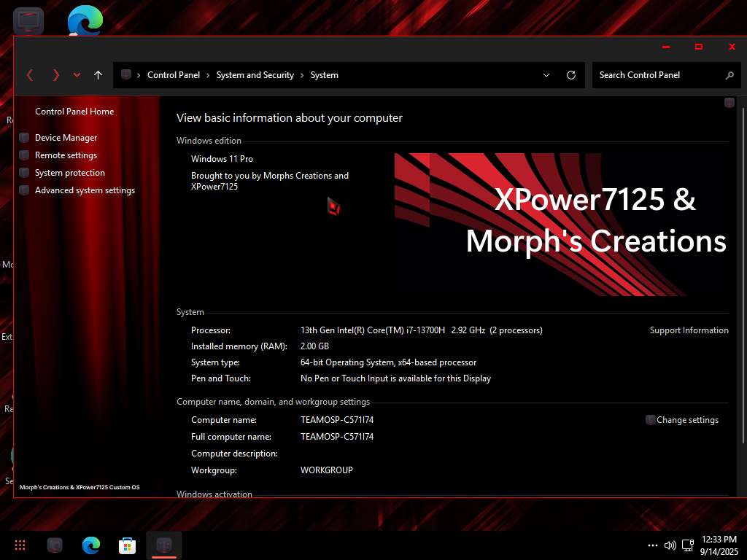Viewport: 747px width, 560px height.
Task: Click the help icon at top right
Action: (x=729, y=102)
